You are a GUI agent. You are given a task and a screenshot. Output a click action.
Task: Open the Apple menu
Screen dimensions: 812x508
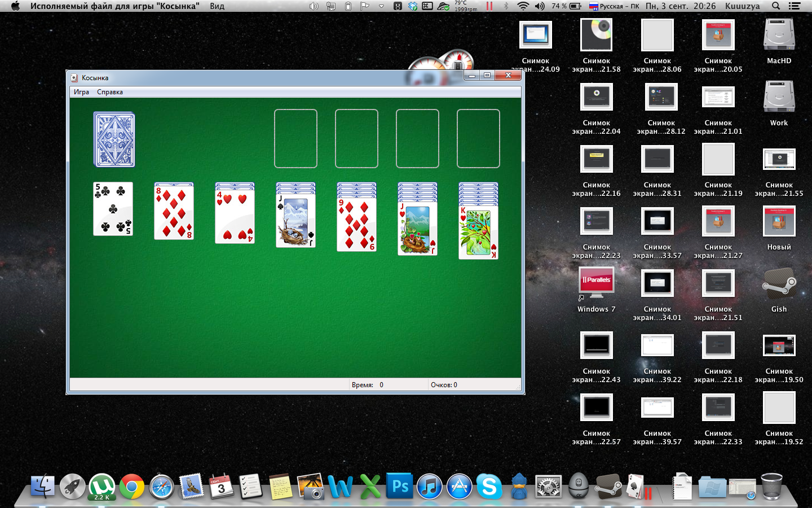pyautogui.click(x=15, y=6)
